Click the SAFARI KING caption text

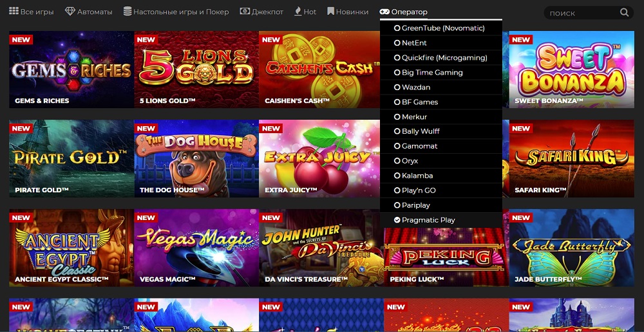tap(540, 190)
